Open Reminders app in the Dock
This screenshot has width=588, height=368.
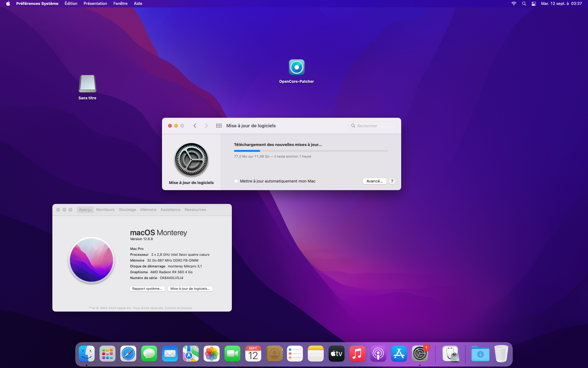[x=295, y=354]
